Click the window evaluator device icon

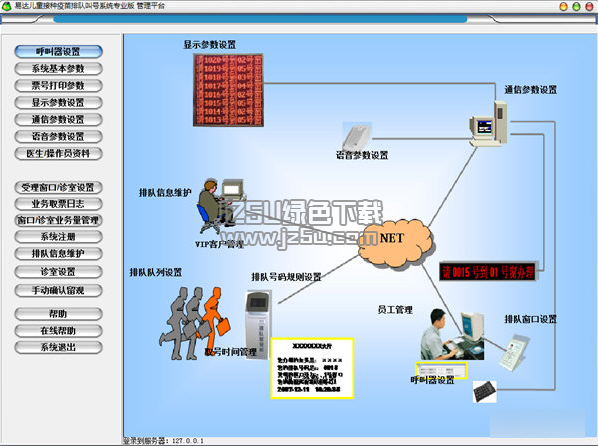click(514, 353)
